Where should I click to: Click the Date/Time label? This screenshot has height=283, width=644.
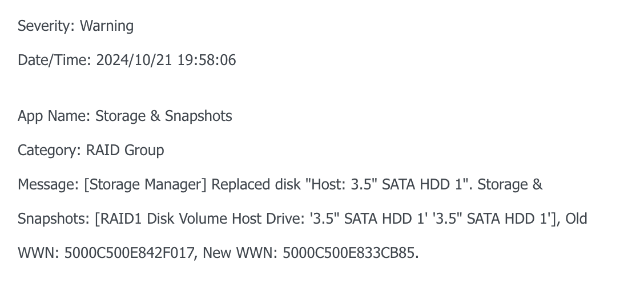click(x=55, y=60)
